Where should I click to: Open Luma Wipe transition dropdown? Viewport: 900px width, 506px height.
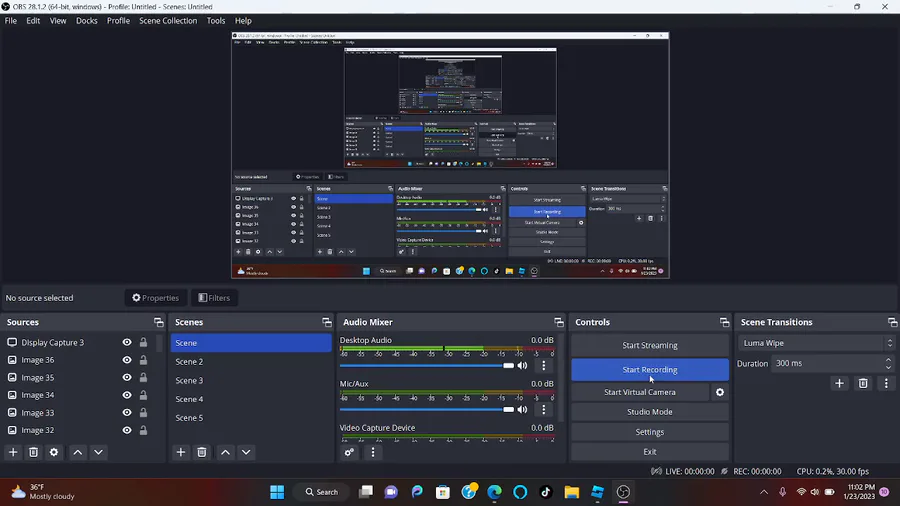pos(816,343)
